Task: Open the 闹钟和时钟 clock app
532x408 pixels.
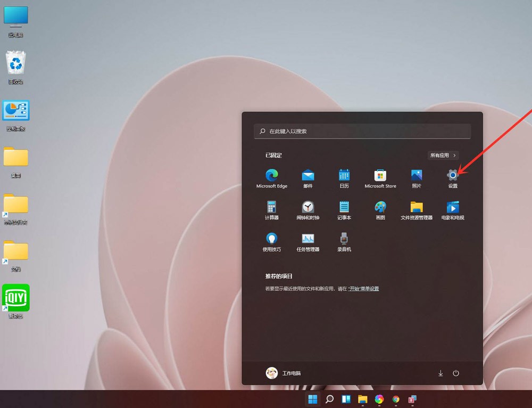Action: 308,206
